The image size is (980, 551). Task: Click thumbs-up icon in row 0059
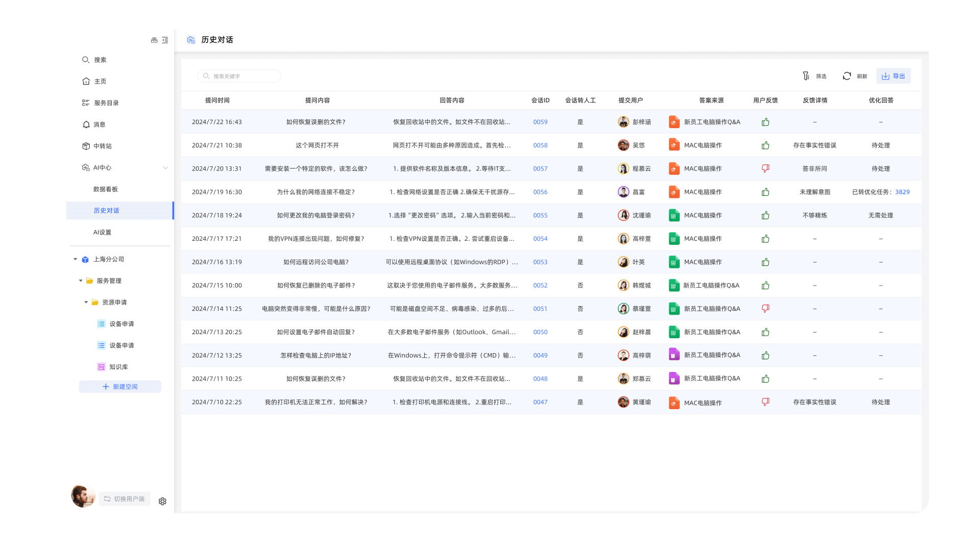pyautogui.click(x=765, y=122)
